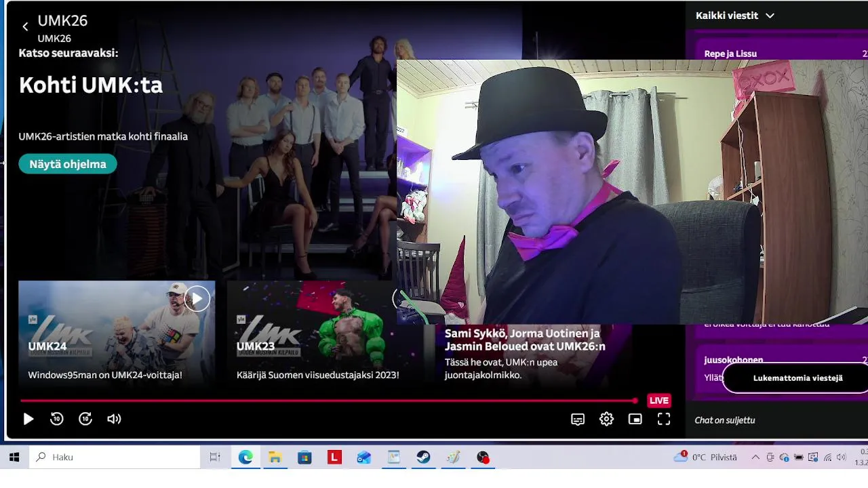Rewind 10 seconds
868x488 pixels.
[57, 419]
